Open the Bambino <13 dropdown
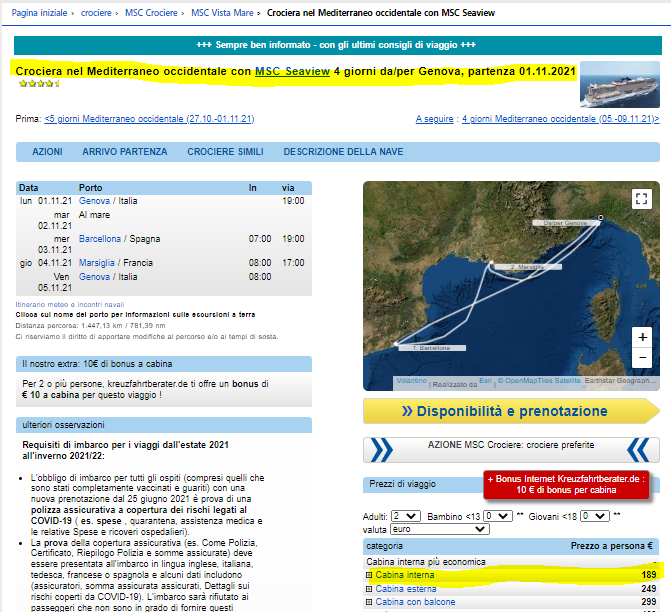 pos(497,516)
